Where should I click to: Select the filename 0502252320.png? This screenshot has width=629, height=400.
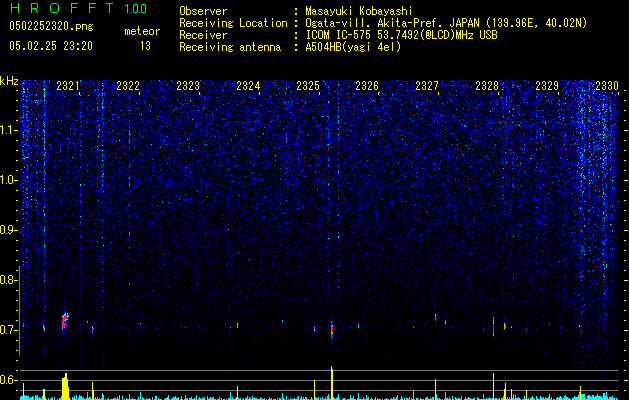(51, 27)
